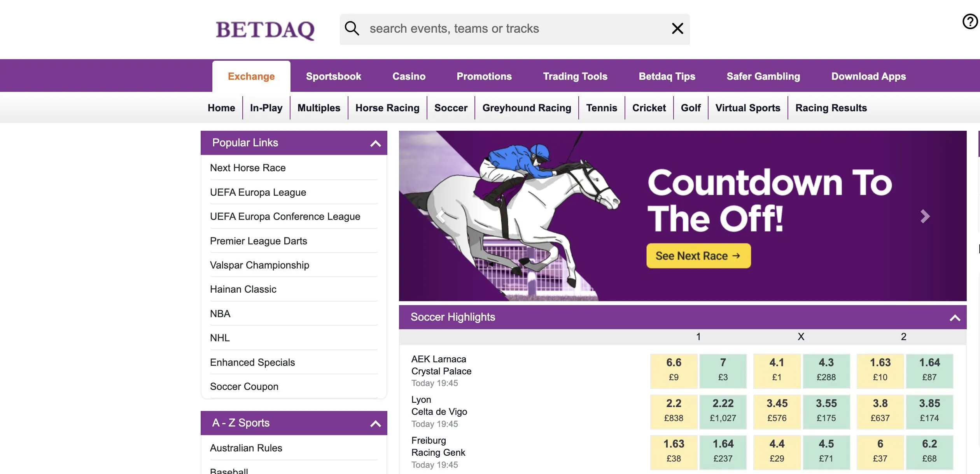The height and width of the screenshot is (474, 980).
Task: Open the UEFA Europa League link
Action: click(258, 192)
